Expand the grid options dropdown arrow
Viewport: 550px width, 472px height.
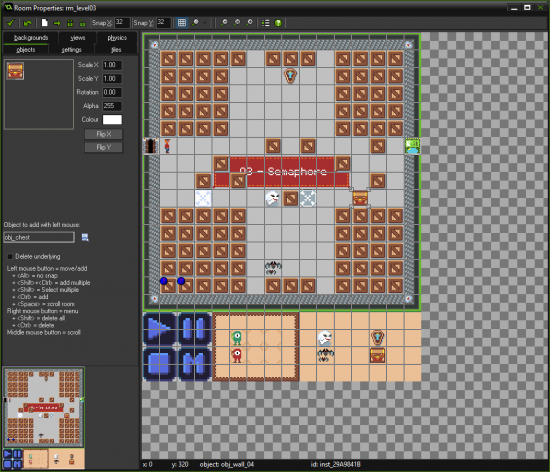click(x=205, y=23)
